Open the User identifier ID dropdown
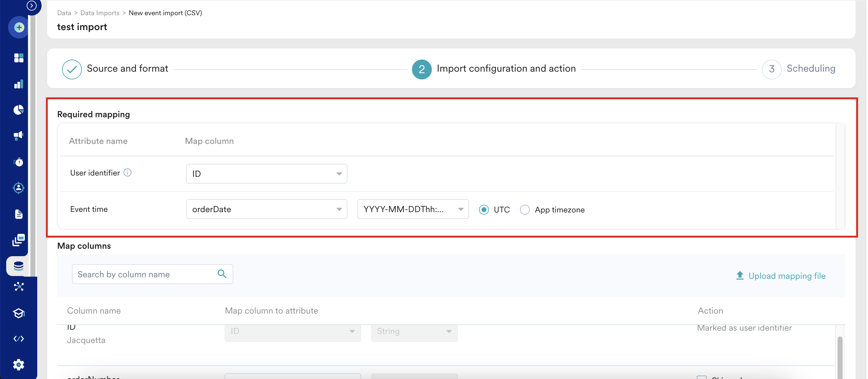 coord(266,174)
